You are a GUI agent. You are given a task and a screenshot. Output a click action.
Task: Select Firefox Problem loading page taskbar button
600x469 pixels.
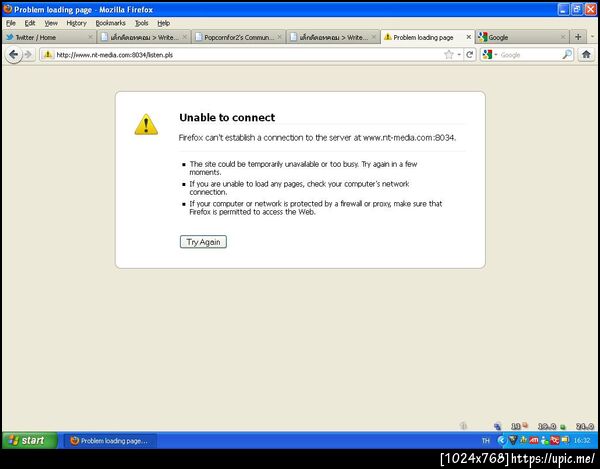click(110, 441)
